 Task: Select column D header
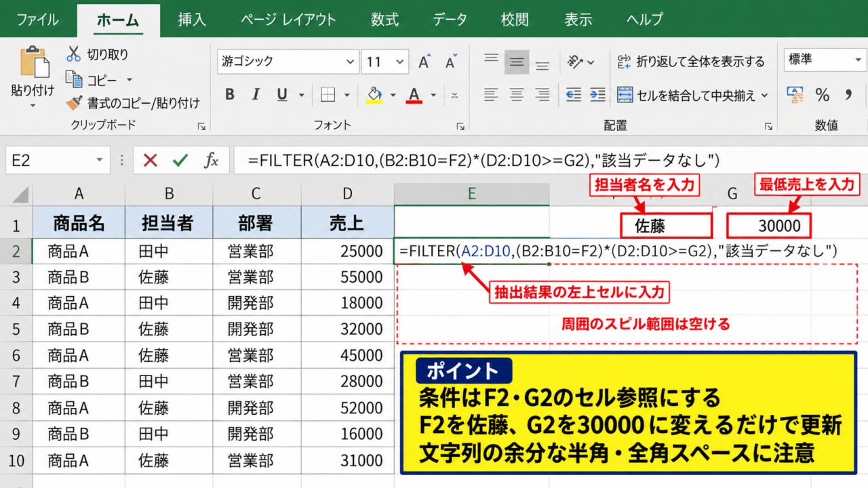[347, 195]
